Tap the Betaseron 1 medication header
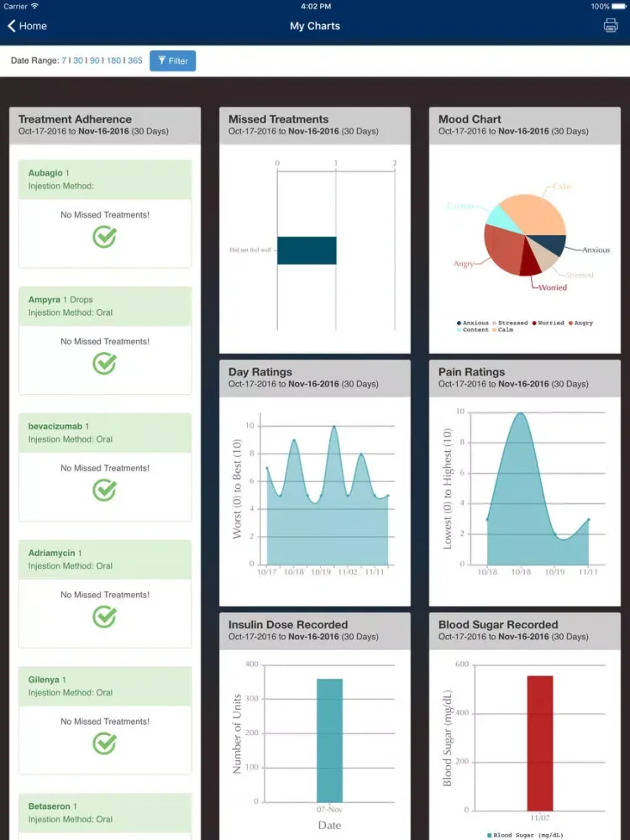 tap(105, 812)
